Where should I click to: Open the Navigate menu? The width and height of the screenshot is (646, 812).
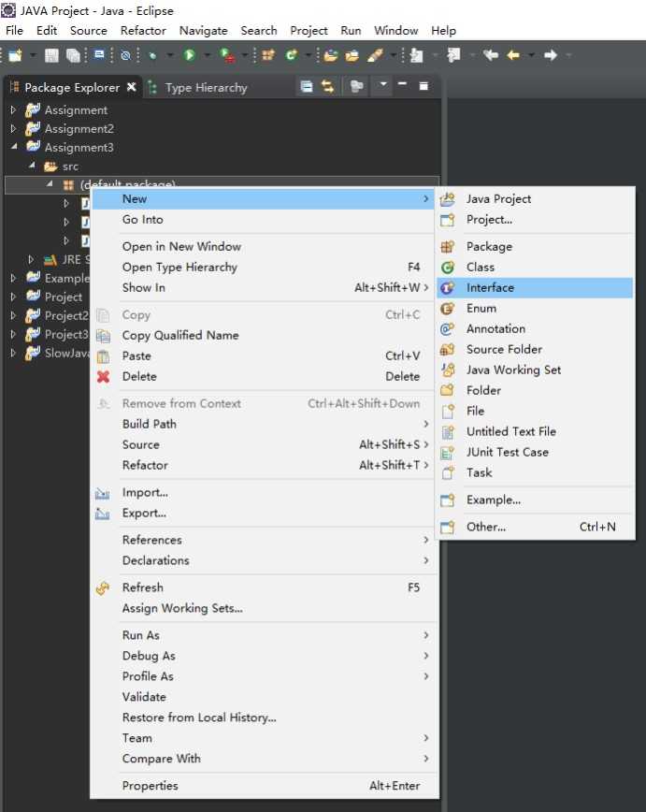click(x=204, y=31)
